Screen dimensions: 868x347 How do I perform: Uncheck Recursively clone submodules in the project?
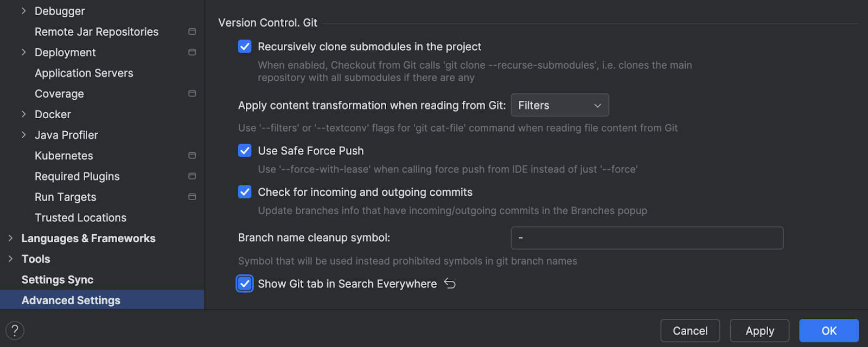(x=245, y=47)
